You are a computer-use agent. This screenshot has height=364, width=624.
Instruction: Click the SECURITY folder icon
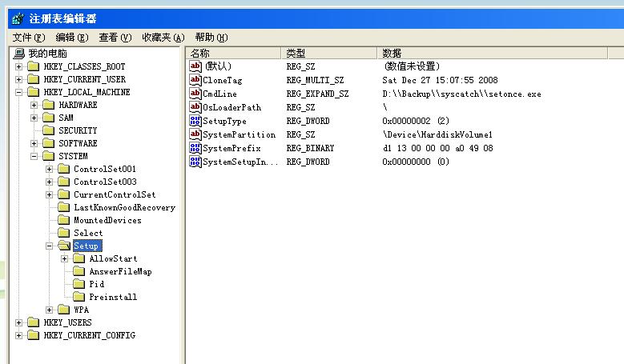[x=49, y=130]
